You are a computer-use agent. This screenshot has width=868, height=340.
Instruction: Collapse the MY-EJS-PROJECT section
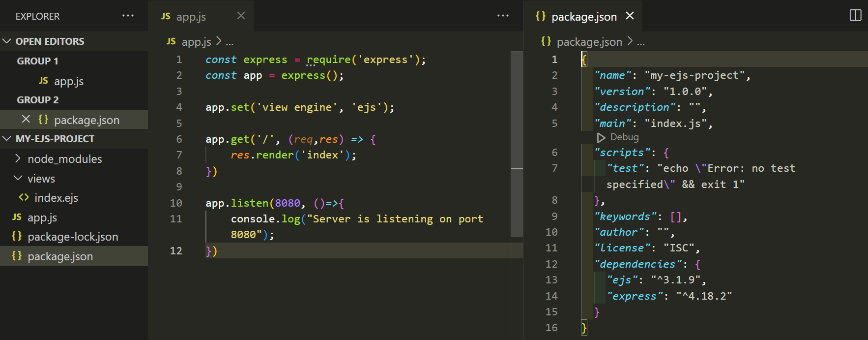(7, 139)
